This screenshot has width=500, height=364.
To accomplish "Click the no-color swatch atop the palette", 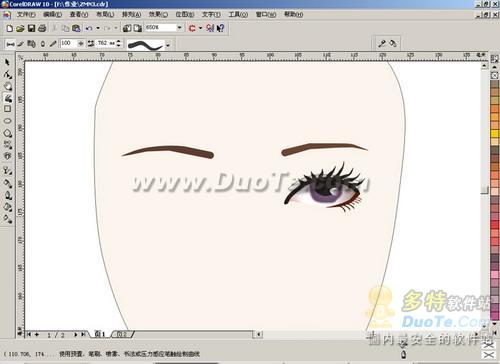I will pyautogui.click(x=495, y=76).
